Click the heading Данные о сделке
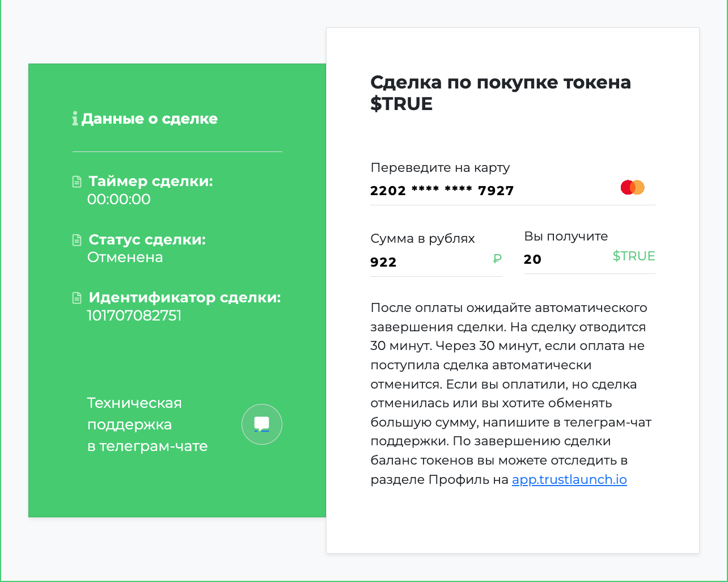The image size is (728, 582). pos(150,119)
